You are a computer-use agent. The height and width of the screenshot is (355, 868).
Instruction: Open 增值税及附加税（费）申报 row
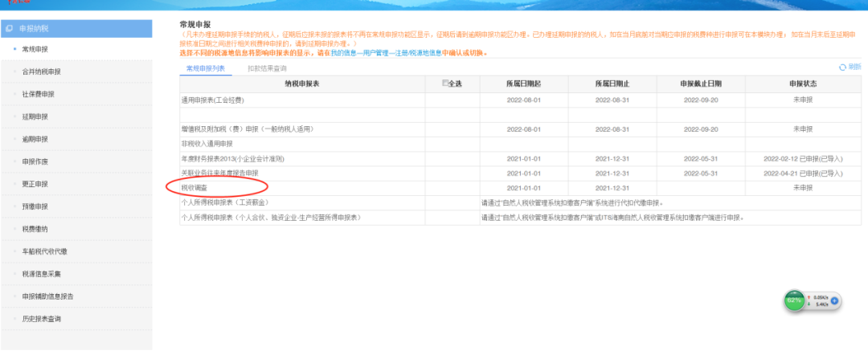520,129
